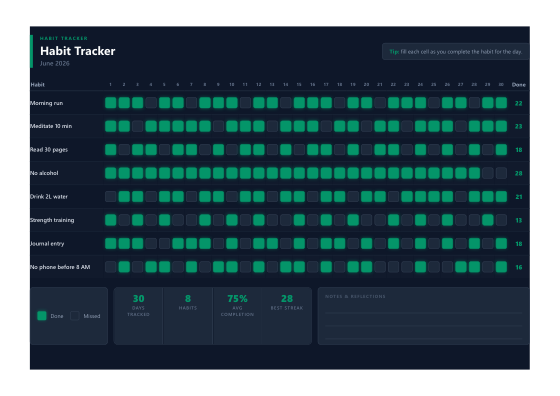Screen dimensions: 560x396
Task: Click the 'Read 30 pages' habit label
Action: (x=49, y=150)
